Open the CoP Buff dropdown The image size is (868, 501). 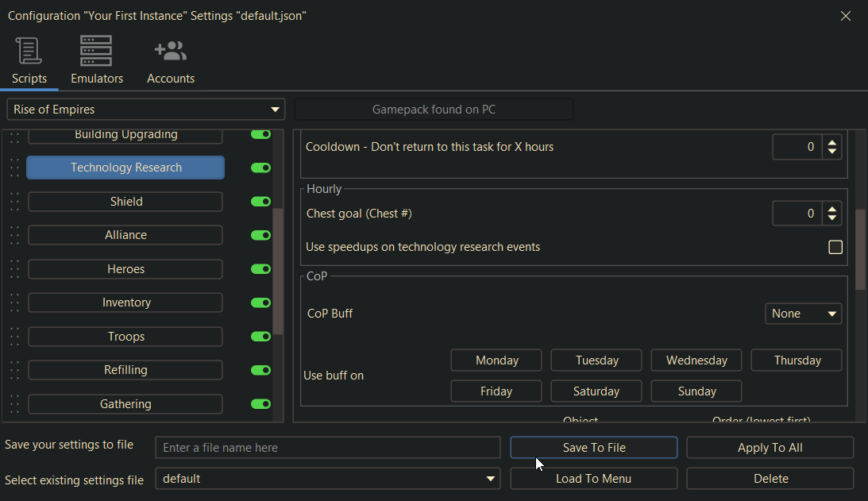pyautogui.click(x=803, y=314)
